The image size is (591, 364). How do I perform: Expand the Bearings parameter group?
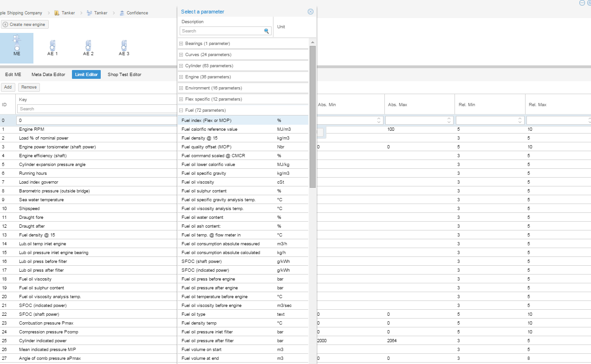(x=181, y=44)
